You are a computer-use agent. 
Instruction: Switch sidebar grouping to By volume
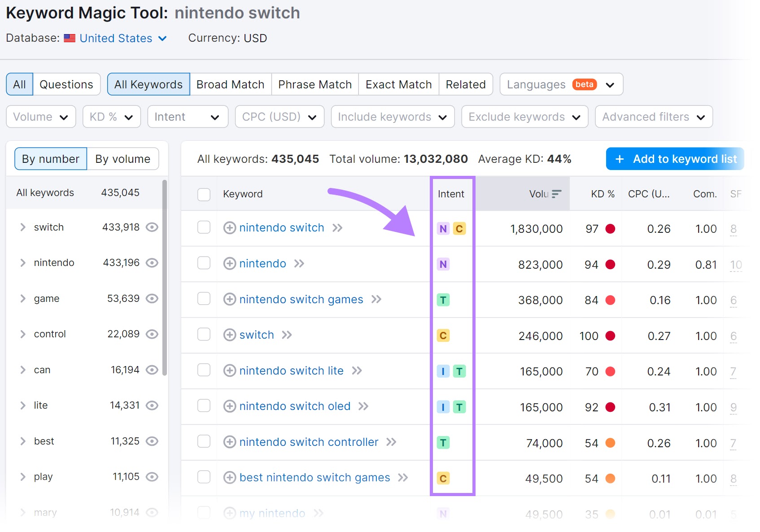pyautogui.click(x=123, y=159)
